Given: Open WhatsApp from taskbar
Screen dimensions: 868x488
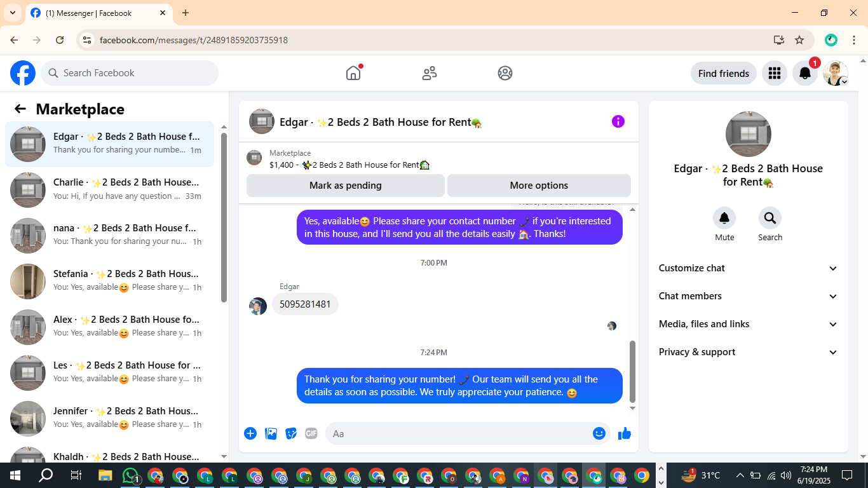Looking at the screenshot, I should [131, 475].
